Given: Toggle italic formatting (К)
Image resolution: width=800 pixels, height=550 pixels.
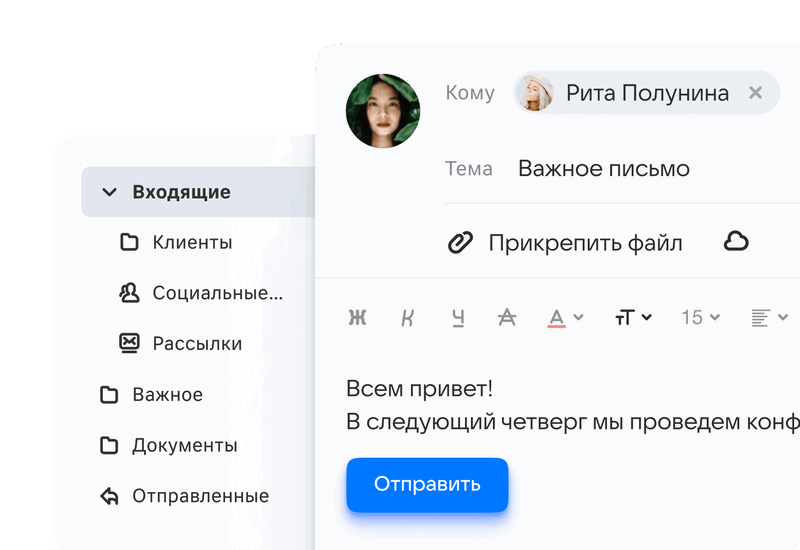Looking at the screenshot, I should point(407,317).
